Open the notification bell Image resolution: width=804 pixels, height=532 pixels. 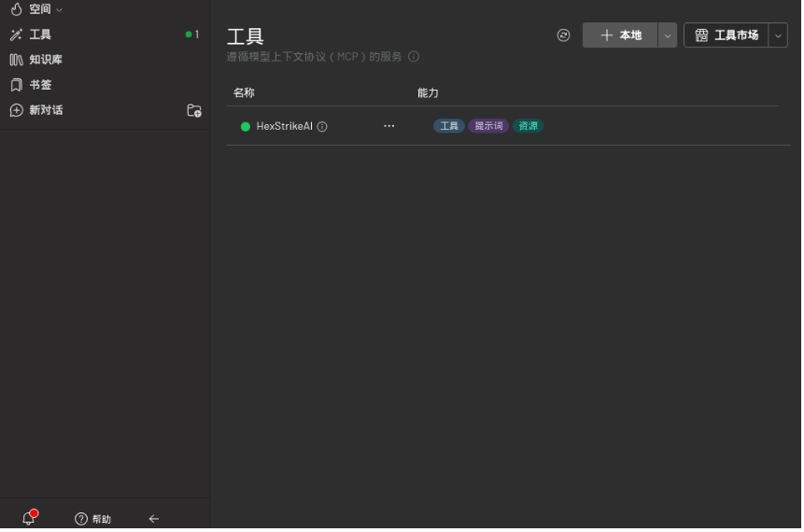tap(28, 519)
